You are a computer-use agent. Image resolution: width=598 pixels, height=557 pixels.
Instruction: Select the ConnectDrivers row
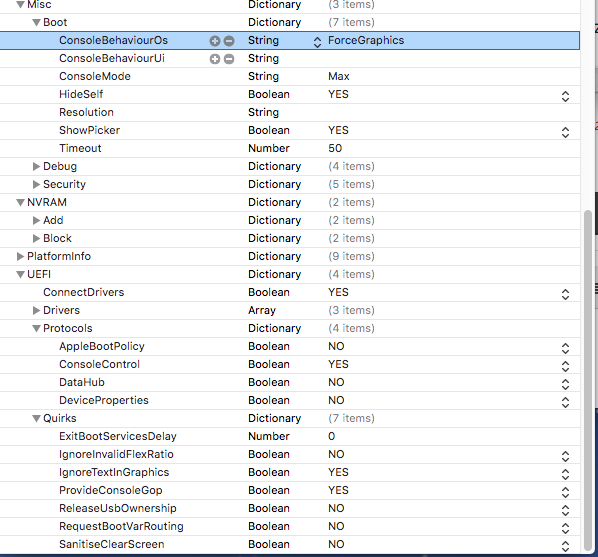tap(290, 293)
